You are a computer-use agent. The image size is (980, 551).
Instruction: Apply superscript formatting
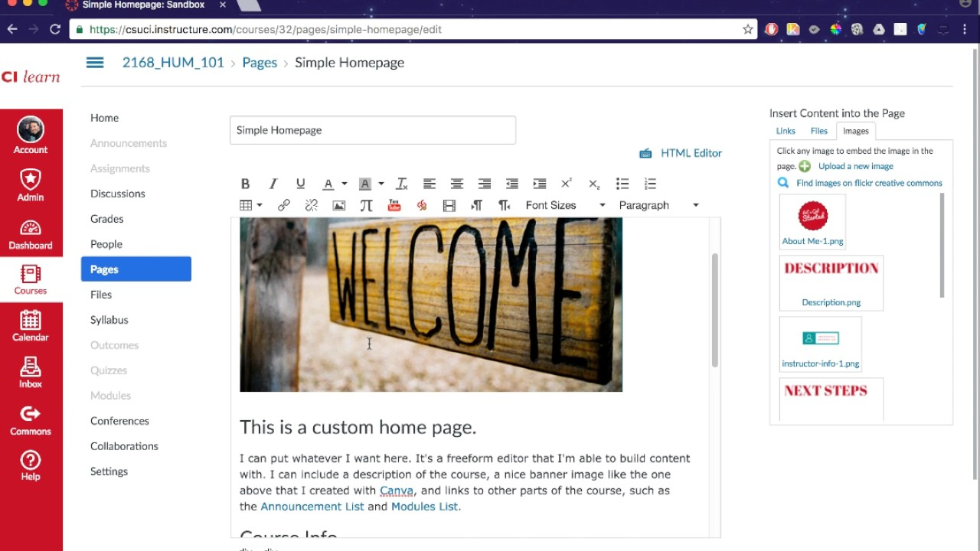(567, 184)
